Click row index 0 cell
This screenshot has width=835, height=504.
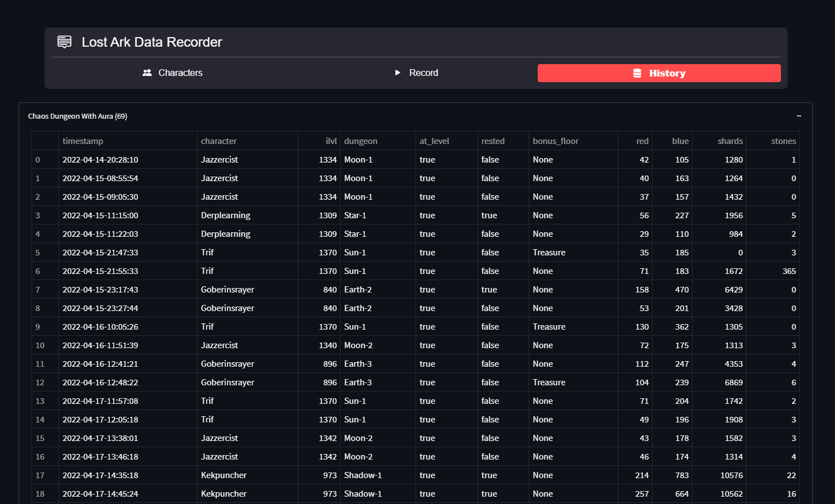(x=45, y=160)
